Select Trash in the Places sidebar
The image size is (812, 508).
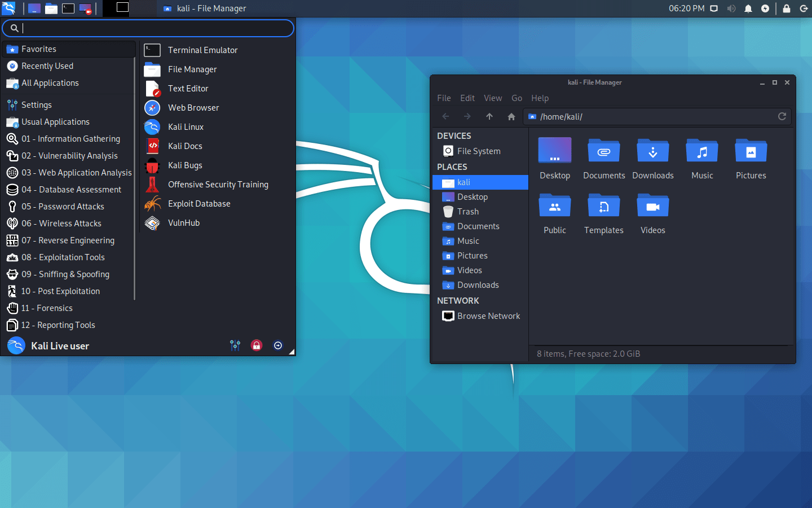480,212
